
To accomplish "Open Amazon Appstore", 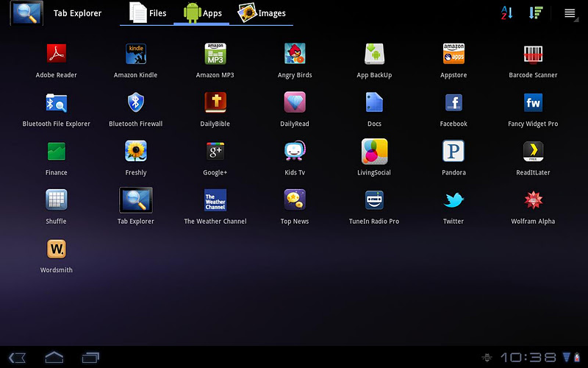I will pos(453,53).
